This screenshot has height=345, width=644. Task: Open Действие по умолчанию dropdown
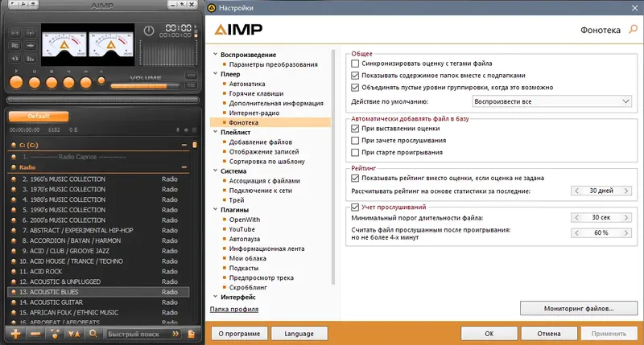tap(552, 101)
